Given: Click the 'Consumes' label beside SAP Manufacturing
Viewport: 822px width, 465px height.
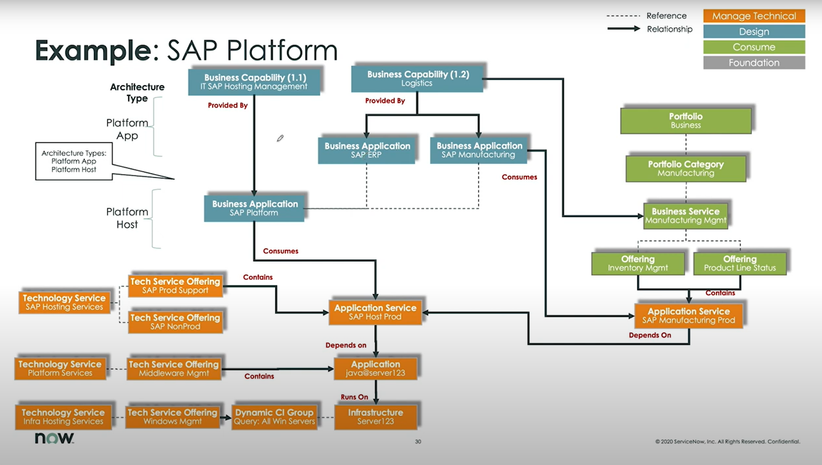Looking at the screenshot, I should point(520,177).
